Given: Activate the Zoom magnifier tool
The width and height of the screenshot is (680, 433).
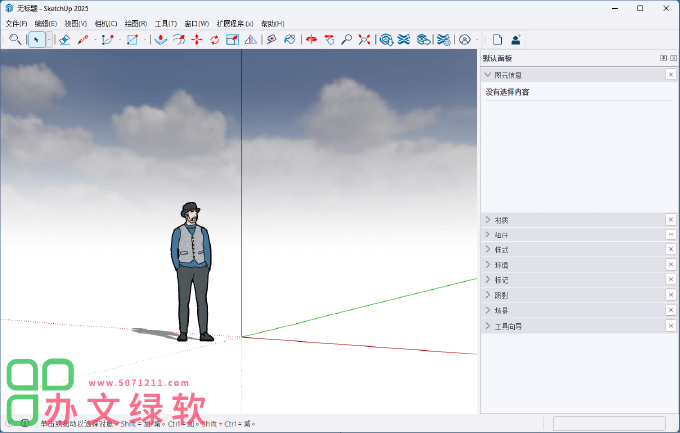Looking at the screenshot, I should pos(347,40).
